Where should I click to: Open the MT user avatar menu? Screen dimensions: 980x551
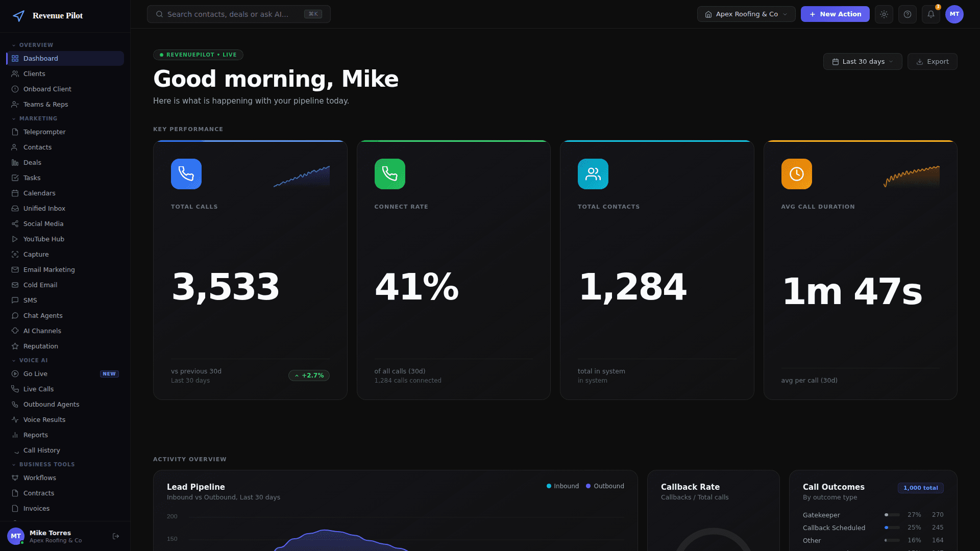954,14
